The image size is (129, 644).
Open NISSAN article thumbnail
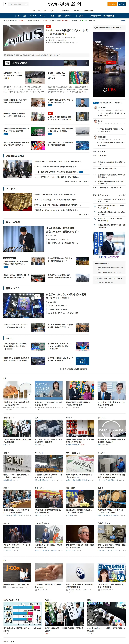111,428
